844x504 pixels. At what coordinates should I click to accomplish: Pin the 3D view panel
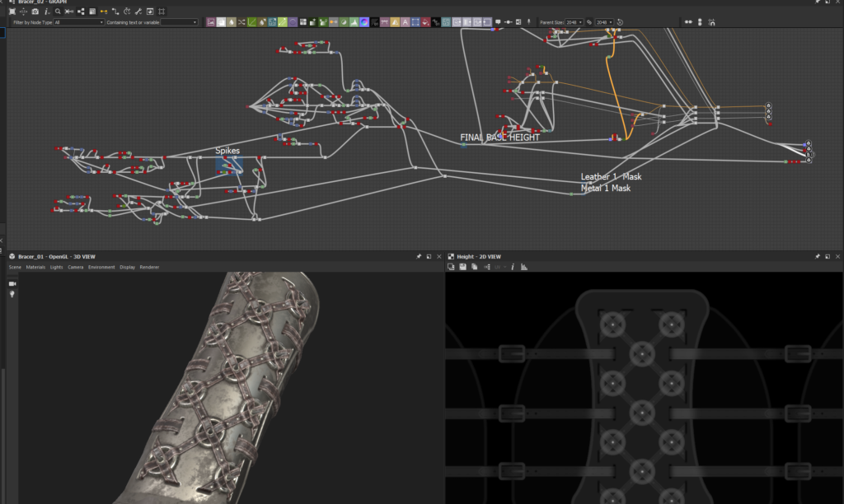coord(420,257)
